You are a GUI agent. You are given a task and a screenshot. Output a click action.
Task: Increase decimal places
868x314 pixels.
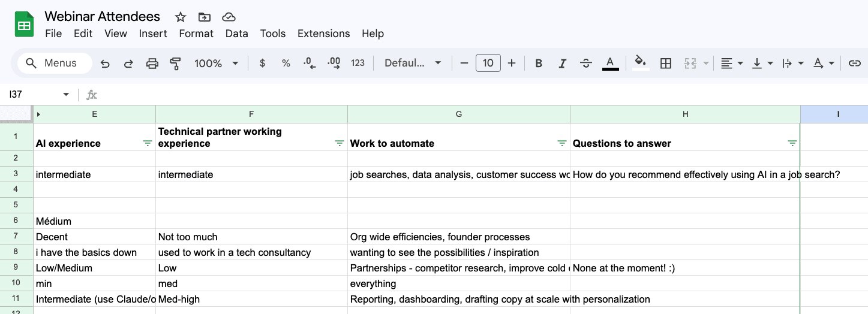[x=334, y=64]
